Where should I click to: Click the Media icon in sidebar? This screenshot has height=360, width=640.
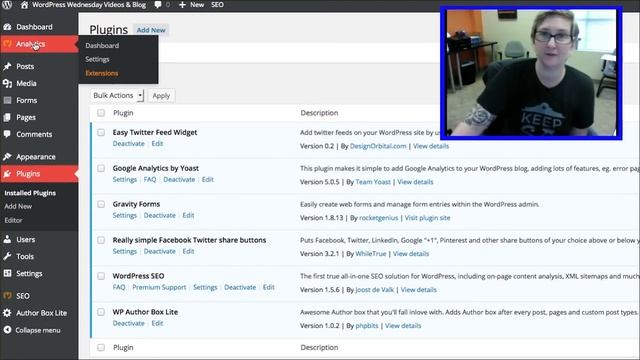7,83
